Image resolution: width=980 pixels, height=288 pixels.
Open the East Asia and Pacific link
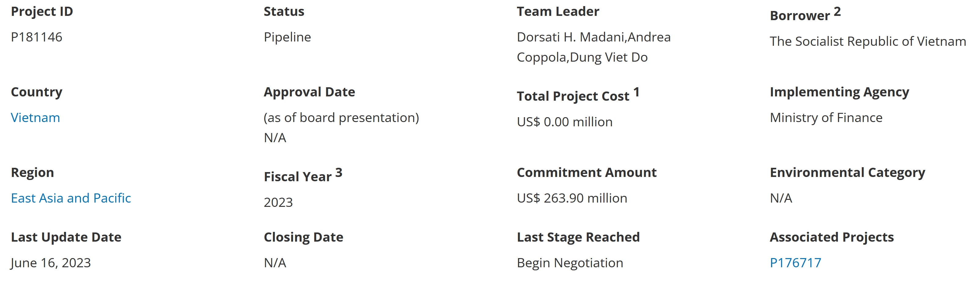pyautogui.click(x=71, y=198)
